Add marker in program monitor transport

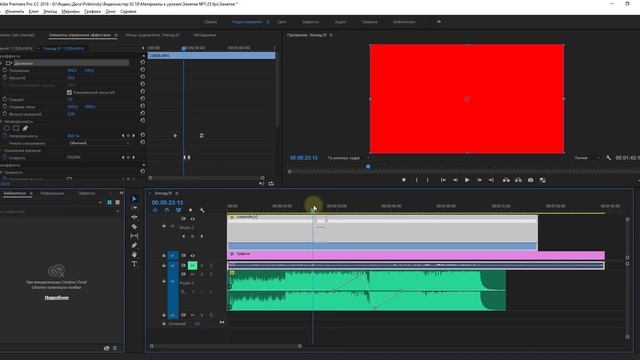point(404,180)
